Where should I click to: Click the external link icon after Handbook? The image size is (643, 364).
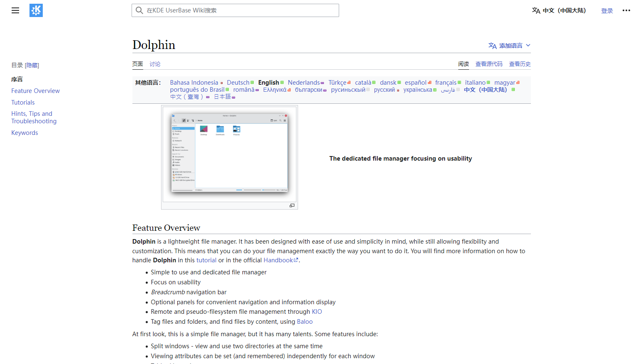[x=296, y=260]
